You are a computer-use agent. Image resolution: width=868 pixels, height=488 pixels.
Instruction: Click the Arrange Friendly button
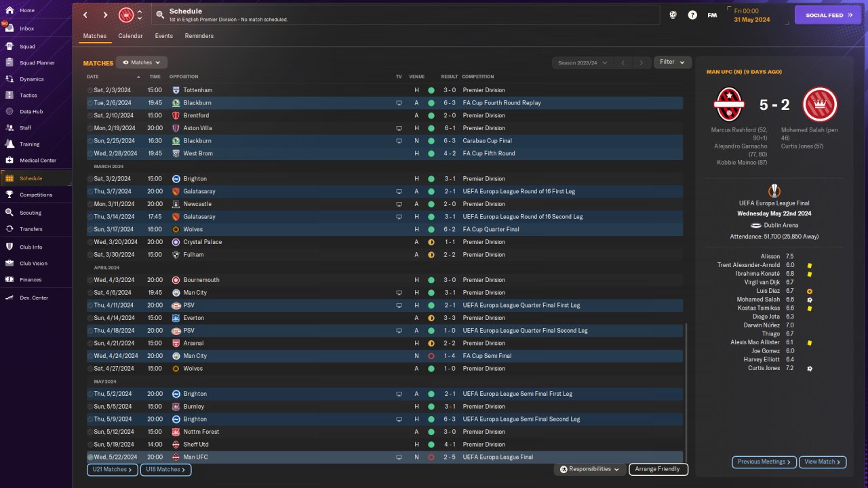point(658,469)
